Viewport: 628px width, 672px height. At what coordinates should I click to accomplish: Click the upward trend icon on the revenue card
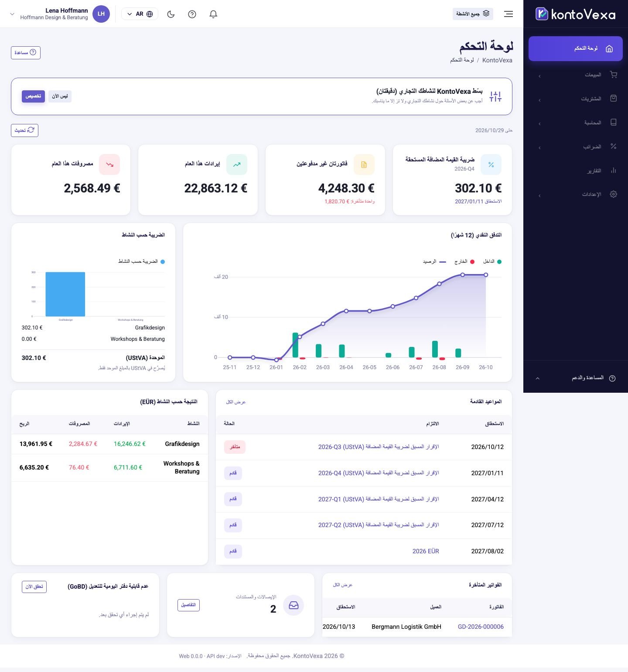[237, 165]
